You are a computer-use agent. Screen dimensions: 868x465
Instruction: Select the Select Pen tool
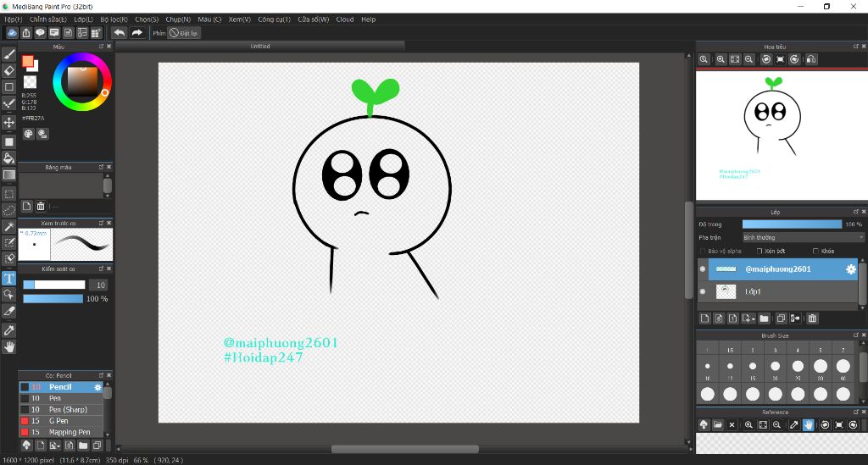(x=8, y=243)
